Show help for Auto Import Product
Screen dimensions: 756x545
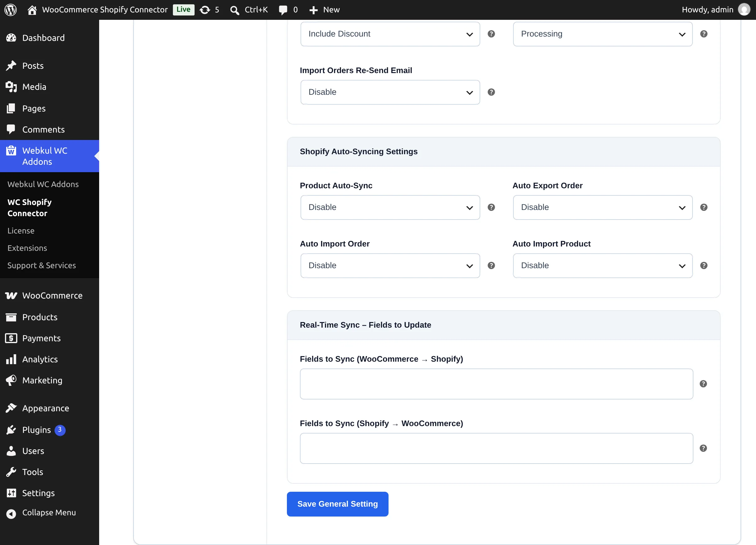[704, 265]
